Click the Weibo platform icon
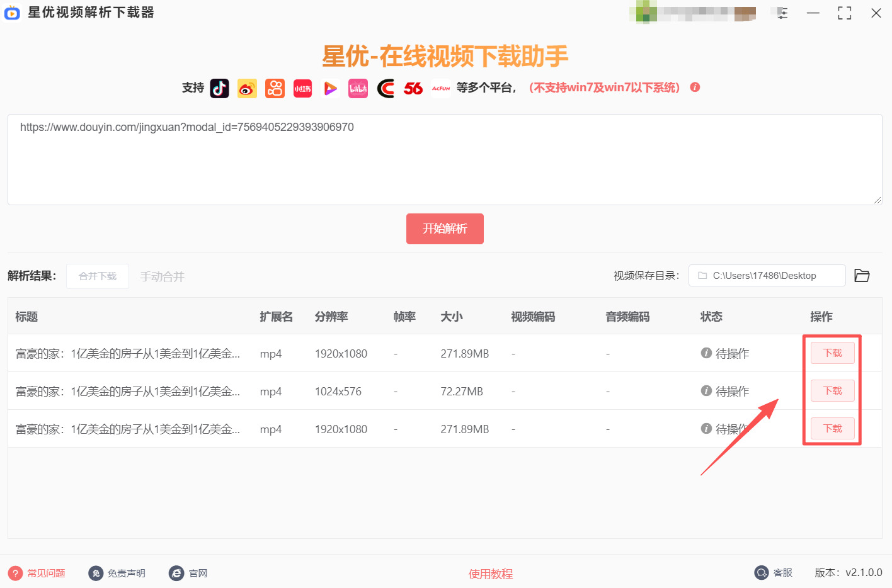The width and height of the screenshot is (892, 588). click(x=247, y=88)
